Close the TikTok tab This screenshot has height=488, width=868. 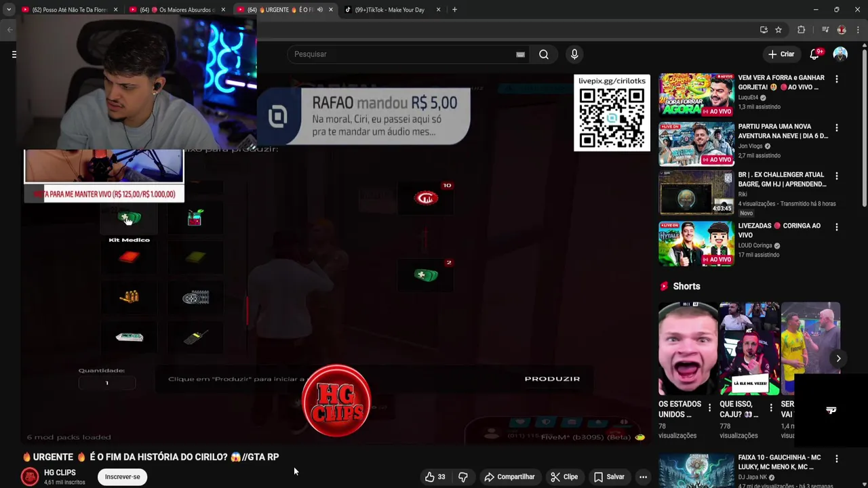[x=438, y=9]
